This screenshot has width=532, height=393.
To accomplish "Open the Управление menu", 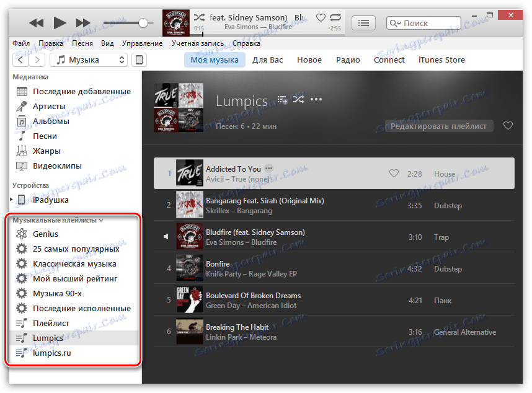I will point(142,43).
